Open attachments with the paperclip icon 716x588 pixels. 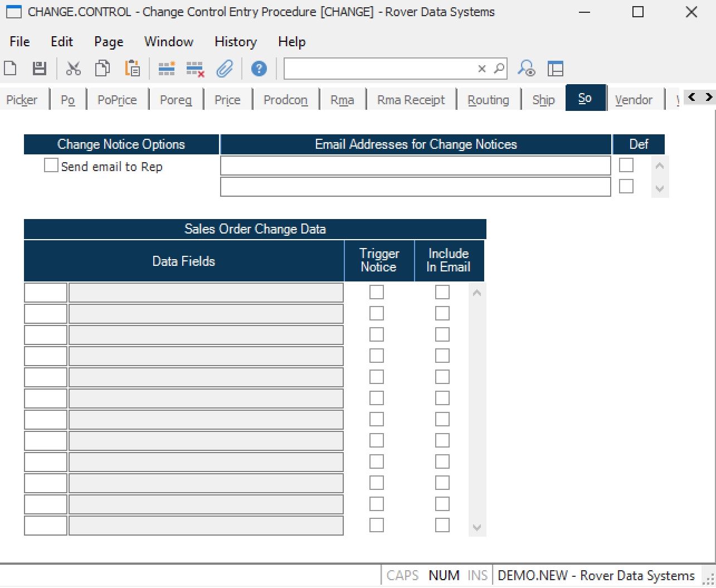(225, 69)
